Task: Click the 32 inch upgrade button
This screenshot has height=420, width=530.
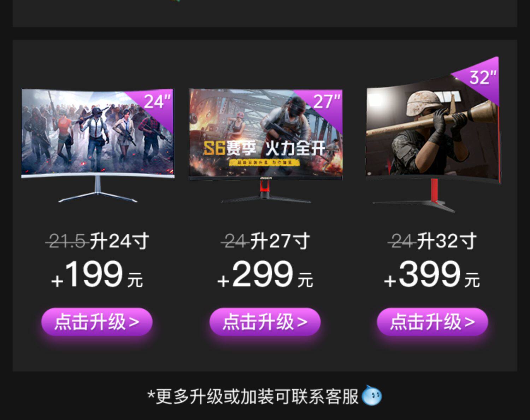Action: [432, 322]
